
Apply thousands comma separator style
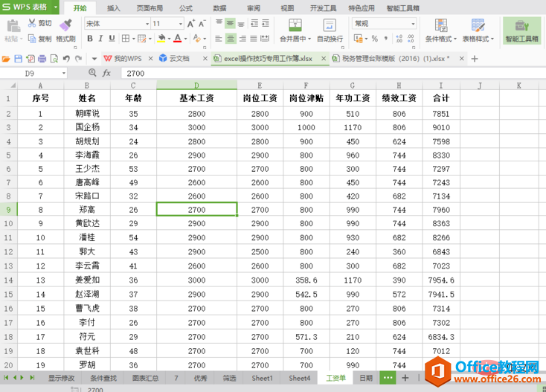tap(386, 38)
